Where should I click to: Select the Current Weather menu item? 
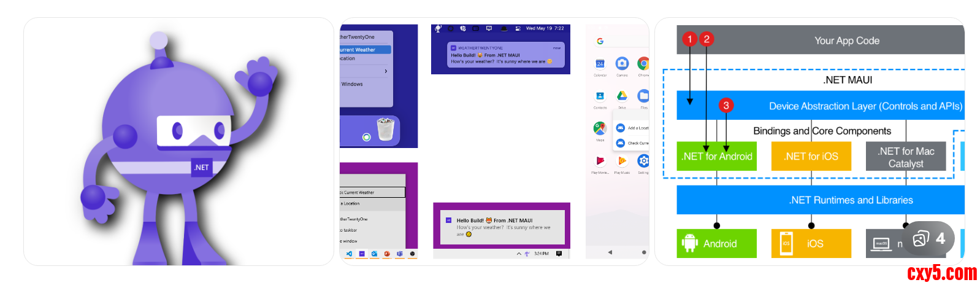pyautogui.click(x=366, y=50)
